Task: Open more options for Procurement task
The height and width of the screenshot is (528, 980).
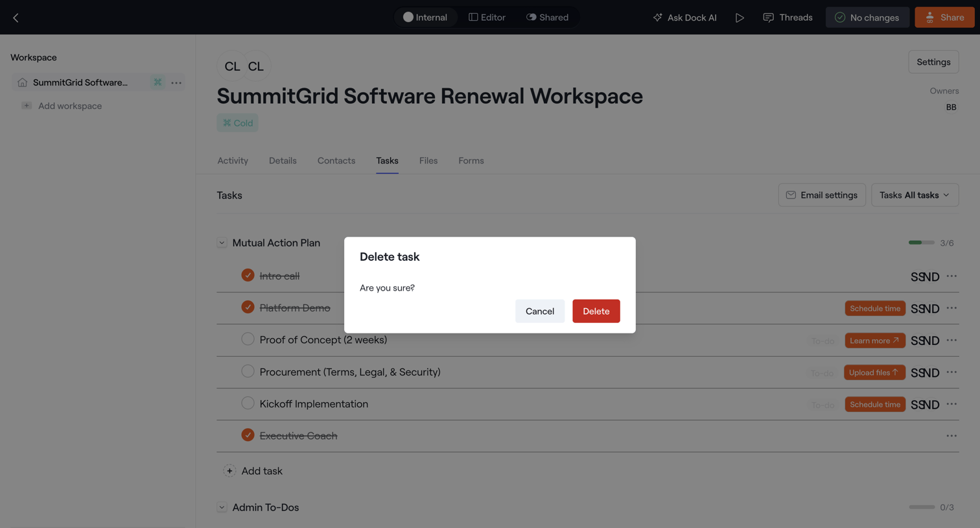Action: click(x=951, y=372)
